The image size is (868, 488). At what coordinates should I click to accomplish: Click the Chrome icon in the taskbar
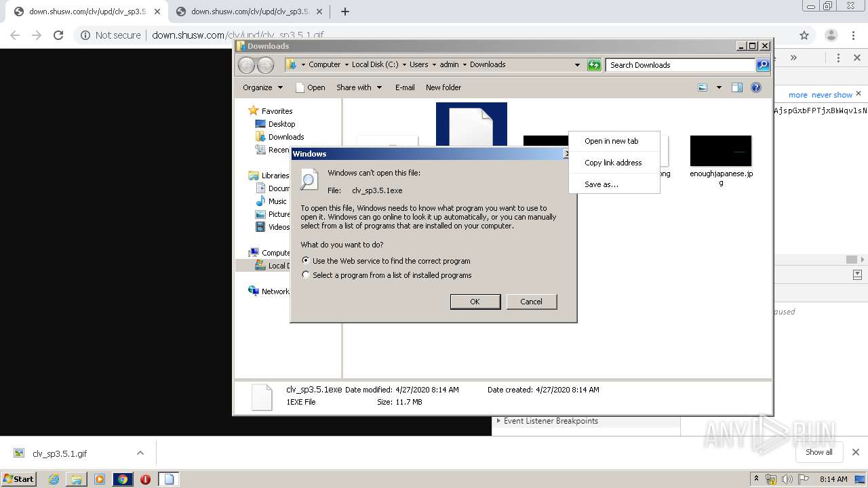pos(123,479)
